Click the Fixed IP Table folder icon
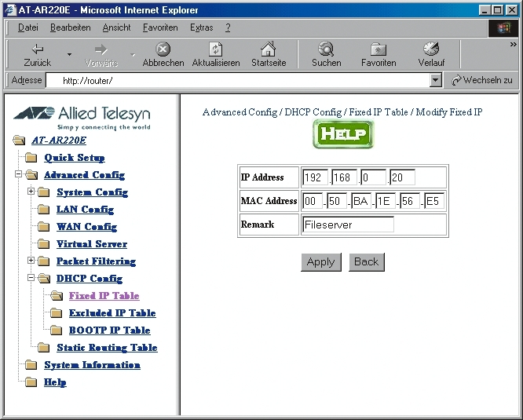 pyautogui.click(x=57, y=296)
